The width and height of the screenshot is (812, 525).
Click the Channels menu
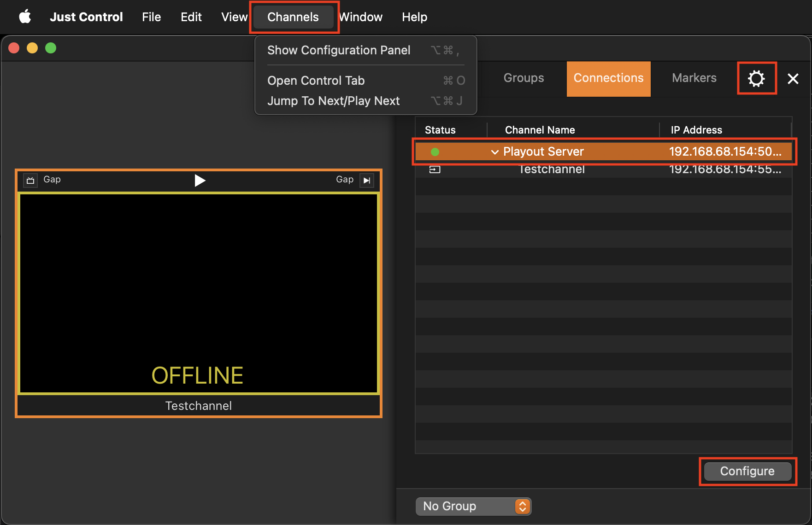point(293,17)
